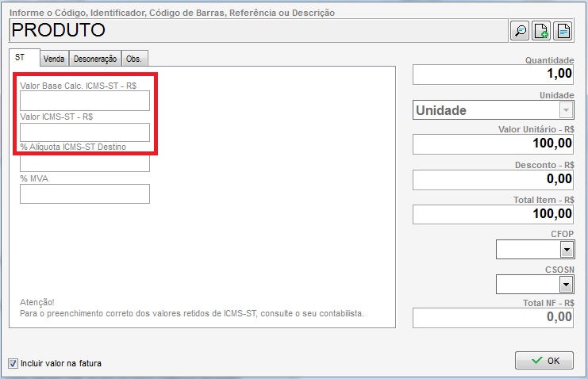Toggle the Incluir valor na fatura checkbox

tap(13, 363)
